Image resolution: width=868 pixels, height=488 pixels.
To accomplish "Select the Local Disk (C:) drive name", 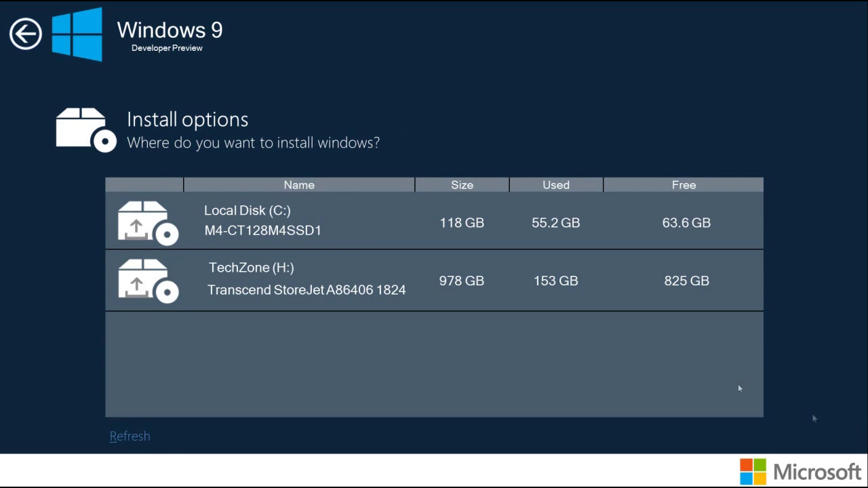I will tap(248, 211).
